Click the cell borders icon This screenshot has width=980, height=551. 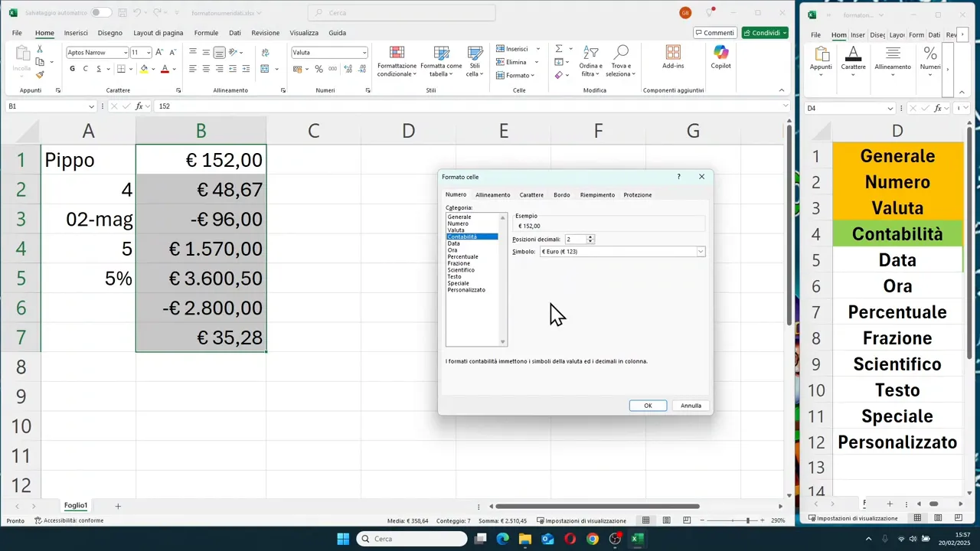tap(120, 69)
